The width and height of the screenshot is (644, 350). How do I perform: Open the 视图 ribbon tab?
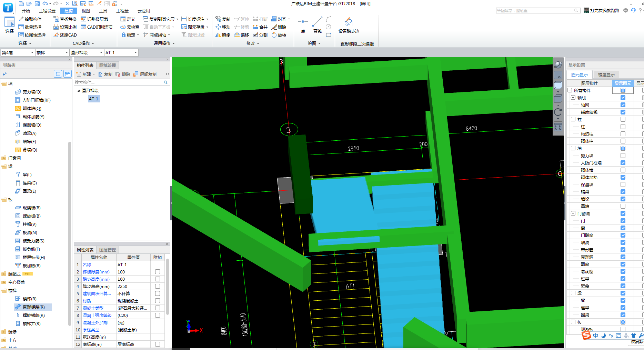pyautogui.click(x=86, y=11)
